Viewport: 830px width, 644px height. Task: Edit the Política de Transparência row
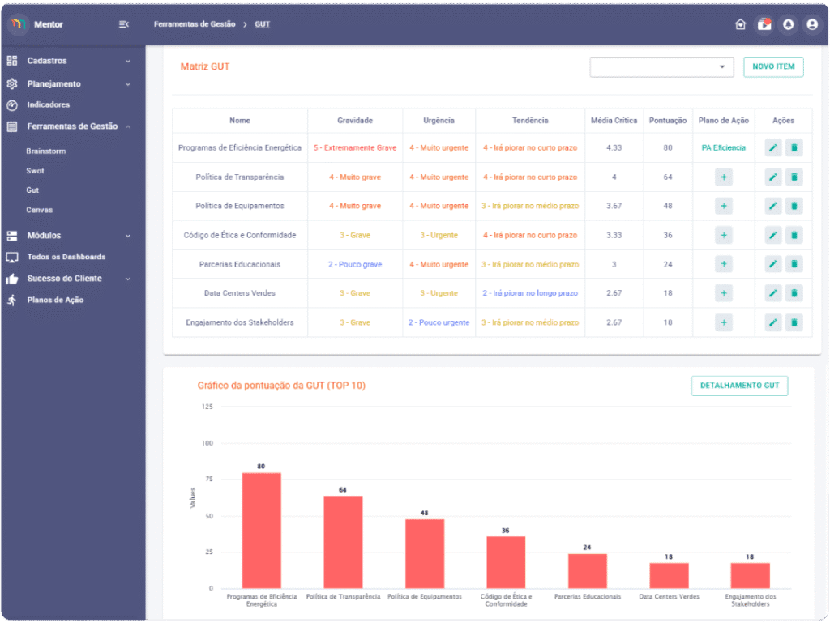pyautogui.click(x=772, y=177)
